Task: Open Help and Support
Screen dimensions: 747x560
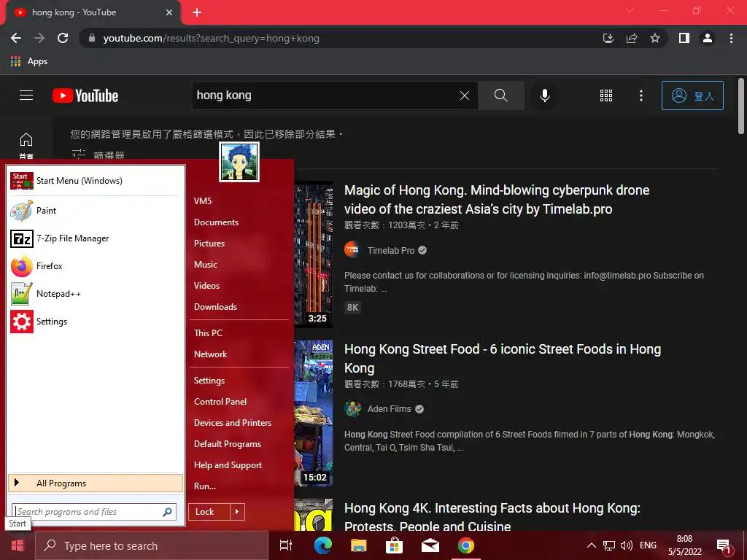Action: click(228, 465)
